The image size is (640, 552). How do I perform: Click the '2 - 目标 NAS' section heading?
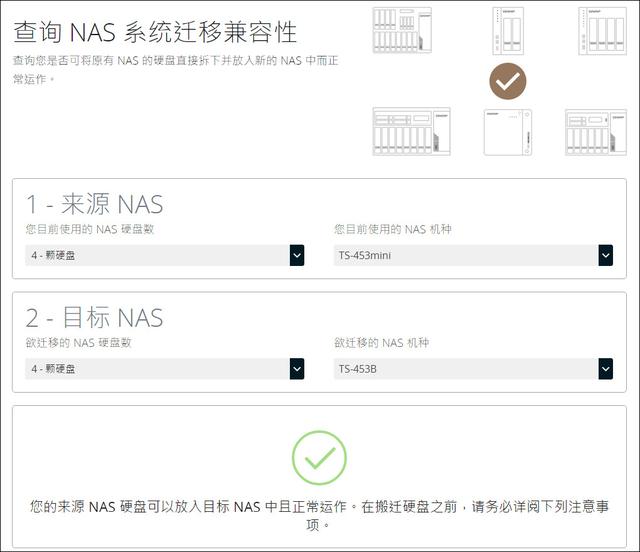[x=94, y=318]
